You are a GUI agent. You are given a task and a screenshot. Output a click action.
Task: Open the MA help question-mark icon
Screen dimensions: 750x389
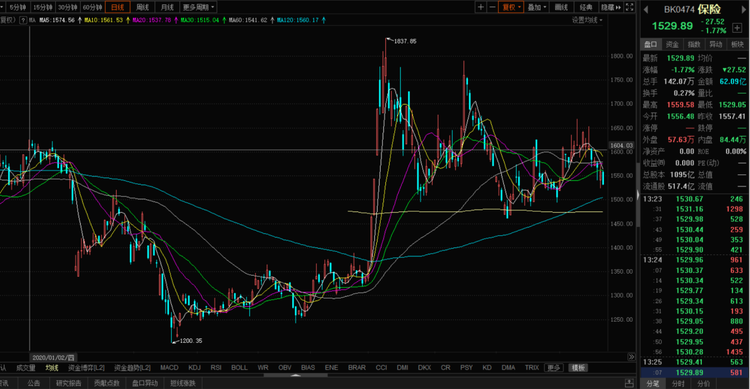pos(22,20)
